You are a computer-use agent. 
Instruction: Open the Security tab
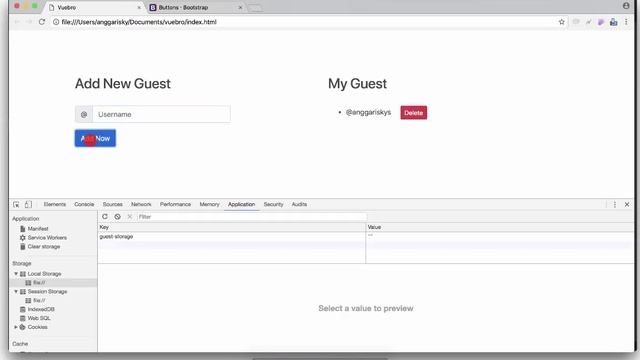273,204
